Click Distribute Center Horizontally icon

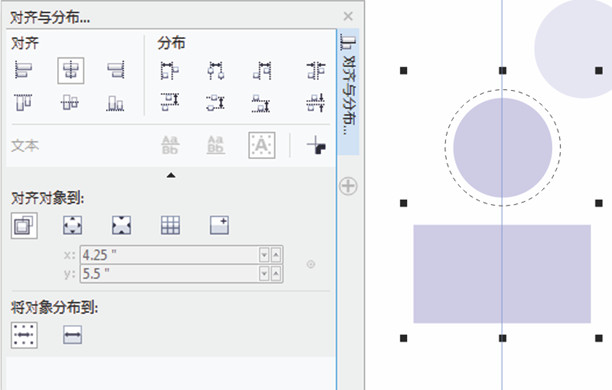pos(216,71)
